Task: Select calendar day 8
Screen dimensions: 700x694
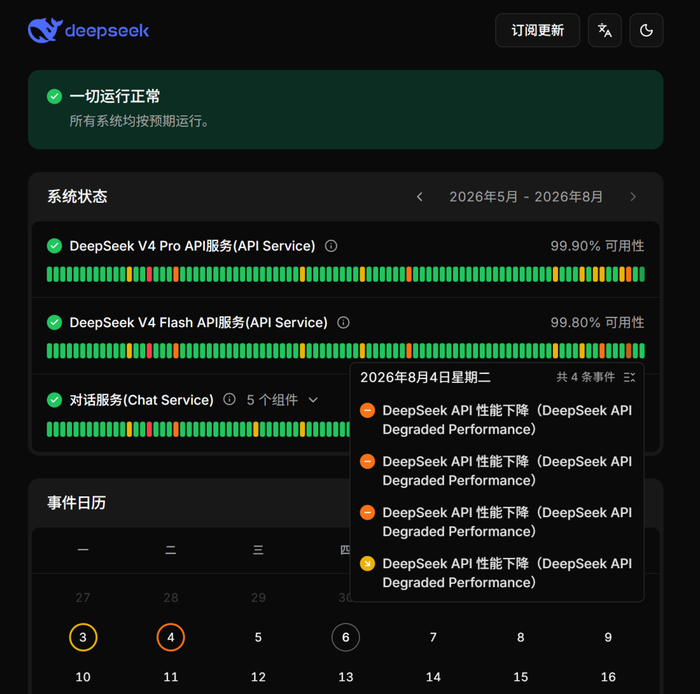Action: [521, 637]
